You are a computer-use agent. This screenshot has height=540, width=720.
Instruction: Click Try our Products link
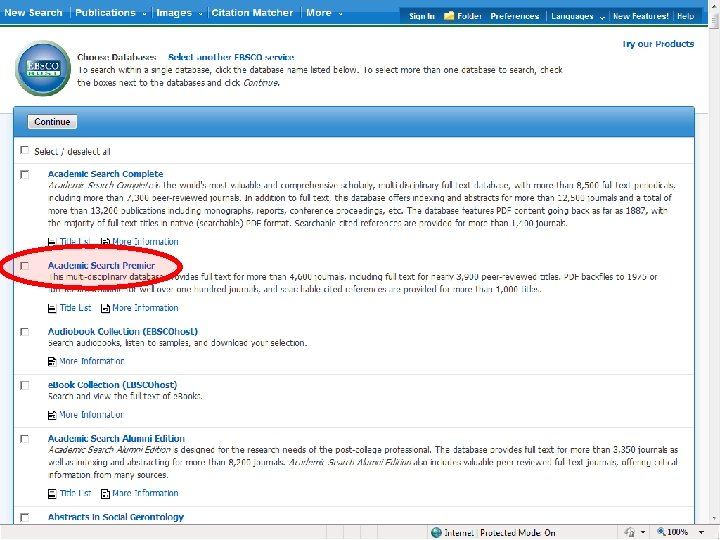click(x=658, y=44)
